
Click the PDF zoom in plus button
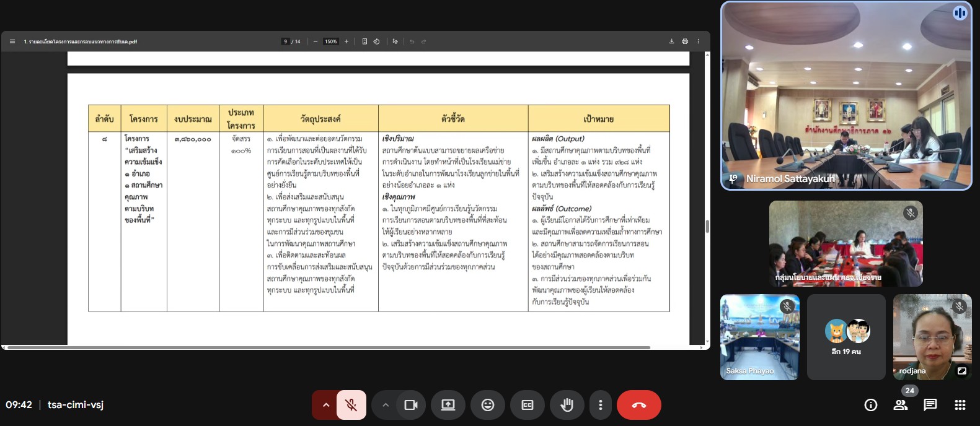tap(347, 41)
